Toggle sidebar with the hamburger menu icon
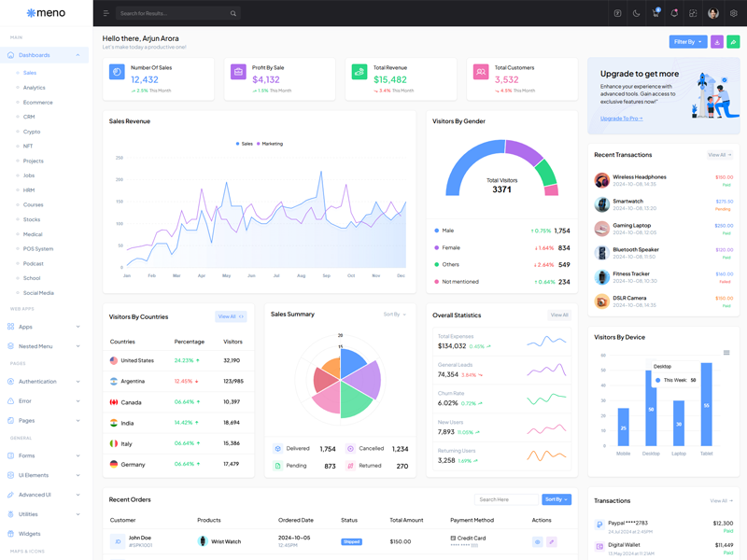Viewport: 747px width, 560px height. point(106,13)
